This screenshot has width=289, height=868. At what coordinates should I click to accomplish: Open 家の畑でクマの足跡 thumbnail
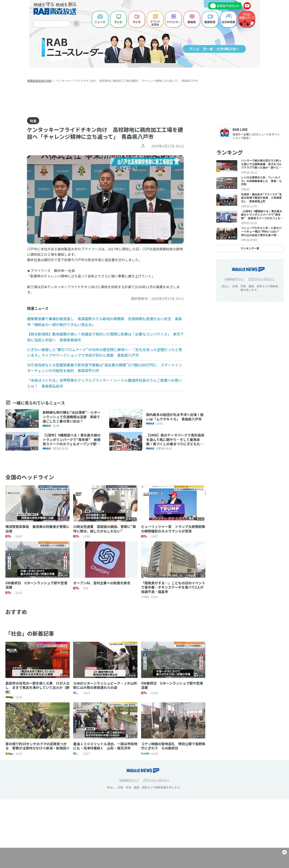(37, 720)
